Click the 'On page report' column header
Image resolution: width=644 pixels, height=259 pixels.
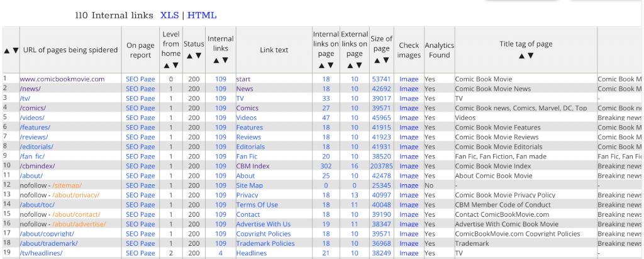[x=140, y=50]
